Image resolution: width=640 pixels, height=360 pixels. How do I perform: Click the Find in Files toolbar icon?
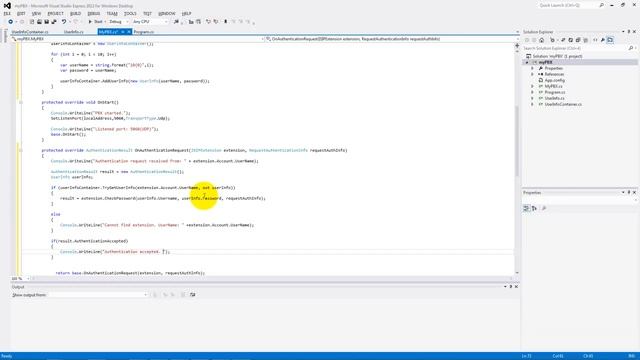[x=176, y=22]
